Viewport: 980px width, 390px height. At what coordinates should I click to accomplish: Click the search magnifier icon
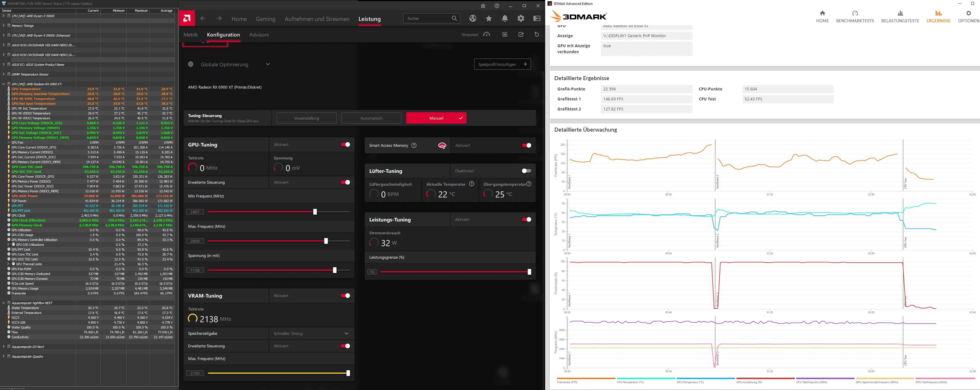coord(454,18)
